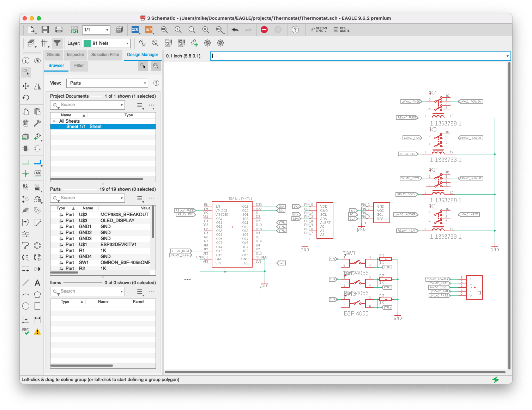Zoom in on the schematic

click(x=178, y=30)
